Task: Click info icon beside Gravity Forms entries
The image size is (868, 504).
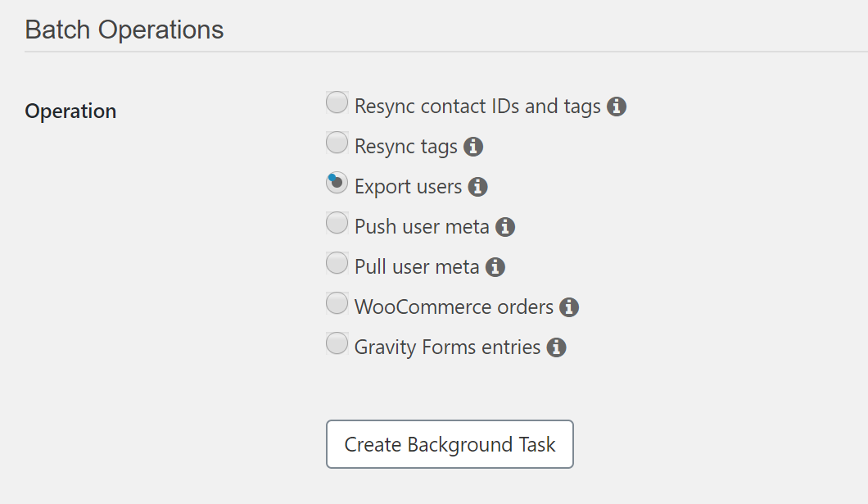Action: click(x=556, y=347)
